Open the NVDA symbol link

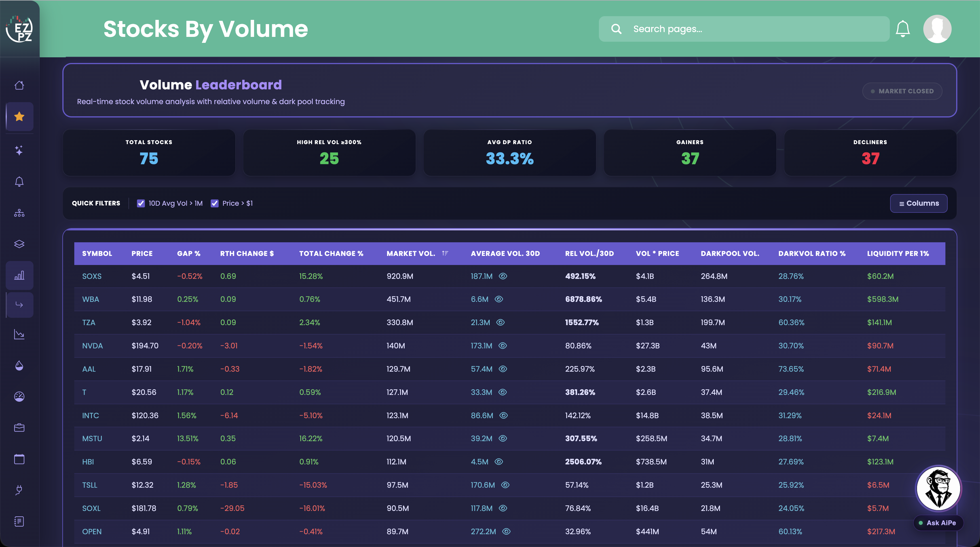(x=92, y=346)
